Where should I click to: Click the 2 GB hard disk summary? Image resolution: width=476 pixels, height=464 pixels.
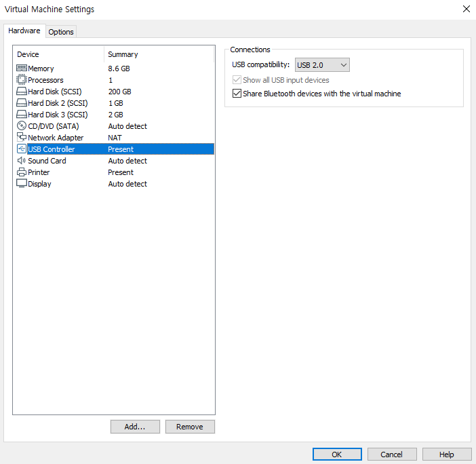(116, 115)
